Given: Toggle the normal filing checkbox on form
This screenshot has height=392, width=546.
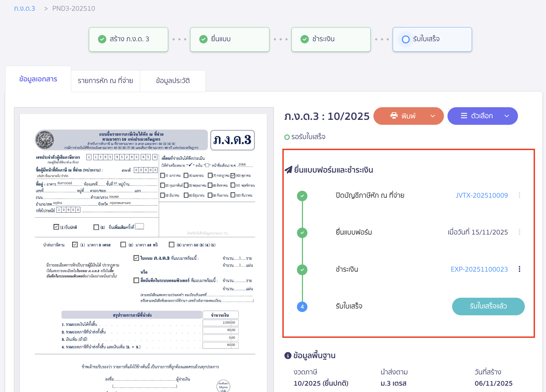Looking at the screenshot, I should coord(56,227).
